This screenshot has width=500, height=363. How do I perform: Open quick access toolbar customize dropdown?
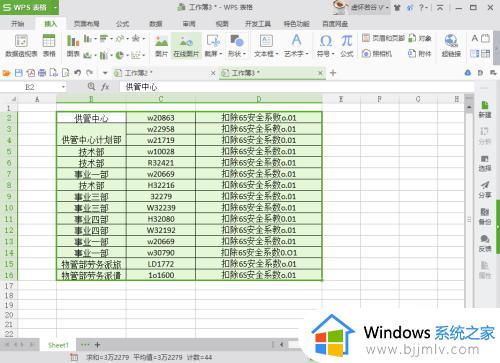point(105,73)
